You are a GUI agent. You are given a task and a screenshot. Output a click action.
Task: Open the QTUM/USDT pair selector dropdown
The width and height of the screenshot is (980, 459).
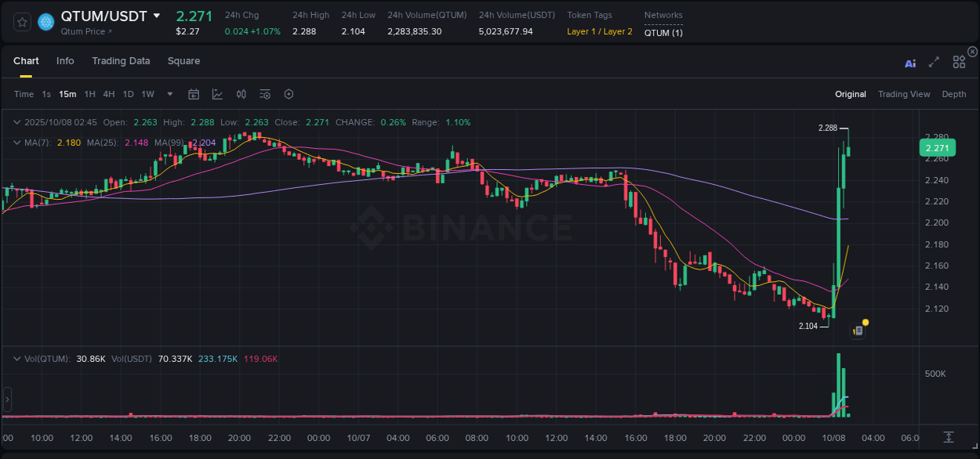click(157, 16)
